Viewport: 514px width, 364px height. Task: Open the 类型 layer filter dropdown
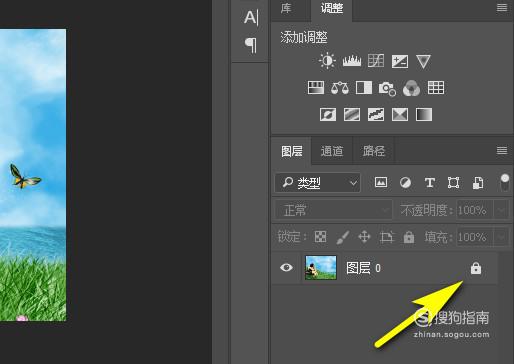click(318, 183)
